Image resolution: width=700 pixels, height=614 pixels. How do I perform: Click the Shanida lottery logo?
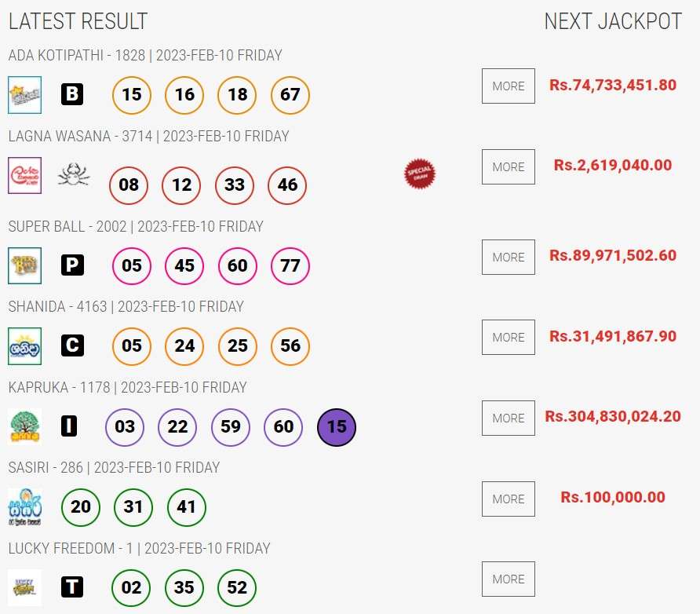coord(24,346)
